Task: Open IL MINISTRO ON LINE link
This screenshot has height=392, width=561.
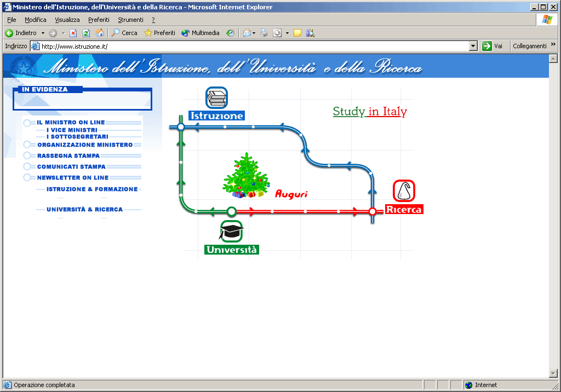Action: (71, 122)
